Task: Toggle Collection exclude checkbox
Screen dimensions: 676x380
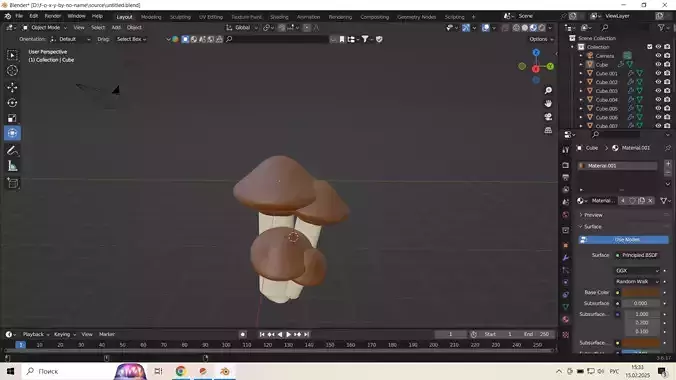Action: [650, 47]
